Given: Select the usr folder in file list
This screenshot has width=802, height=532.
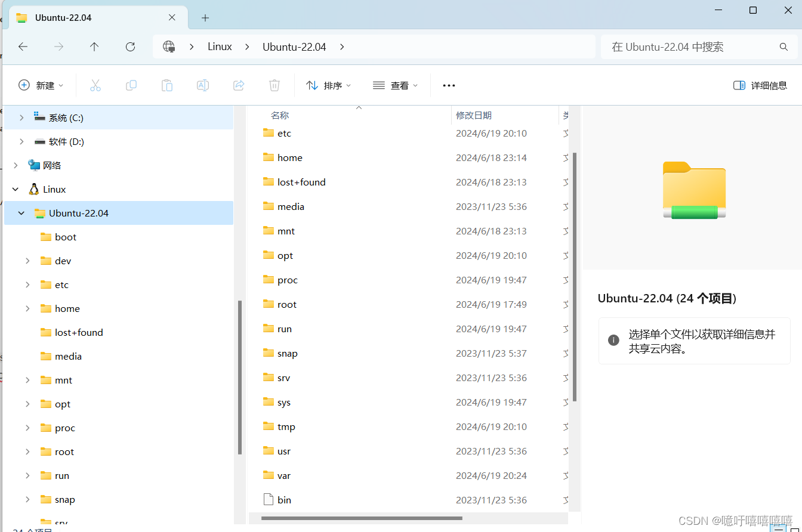Looking at the screenshot, I should point(284,451).
